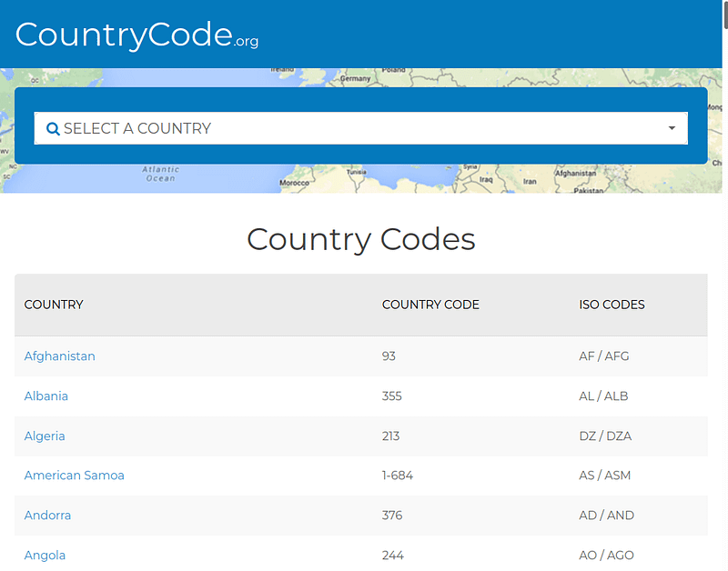Image resolution: width=728 pixels, height=571 pixels.
Task: Click the search magnifier icon
Action: click(x=53, y=129)
